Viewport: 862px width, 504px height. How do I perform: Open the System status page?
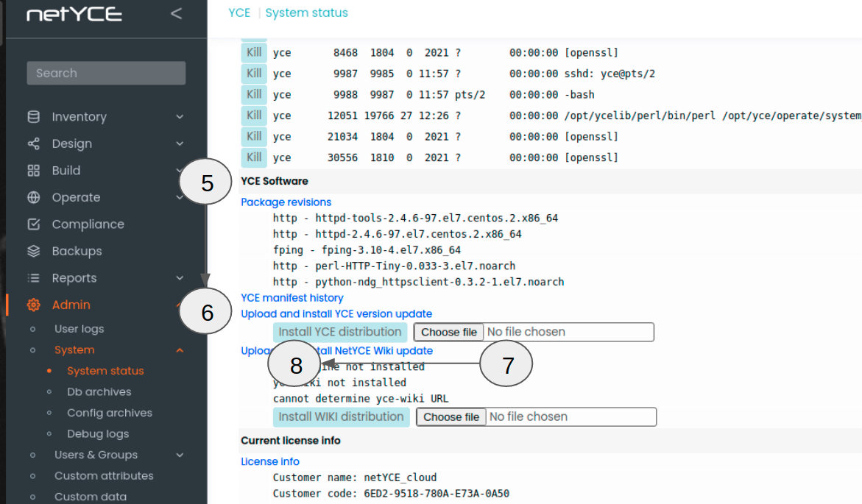105,371
